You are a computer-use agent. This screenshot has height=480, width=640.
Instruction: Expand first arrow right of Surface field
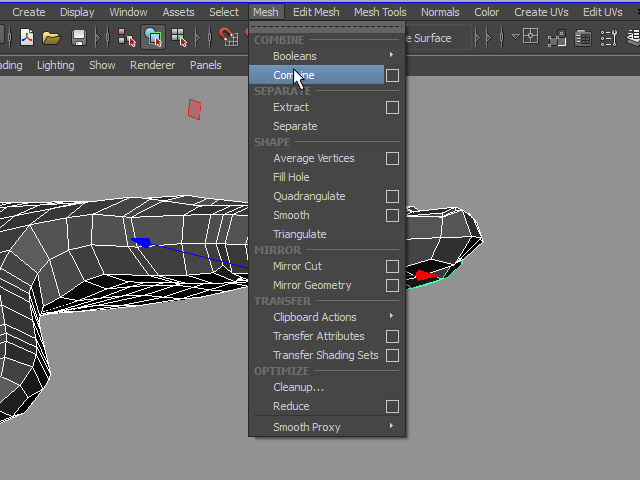click(478, 38)
